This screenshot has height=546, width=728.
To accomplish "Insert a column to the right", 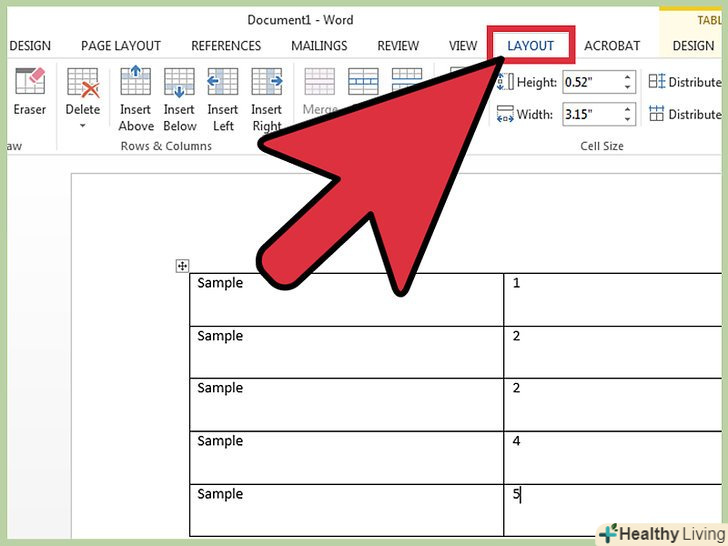I will tap(266, 98).
